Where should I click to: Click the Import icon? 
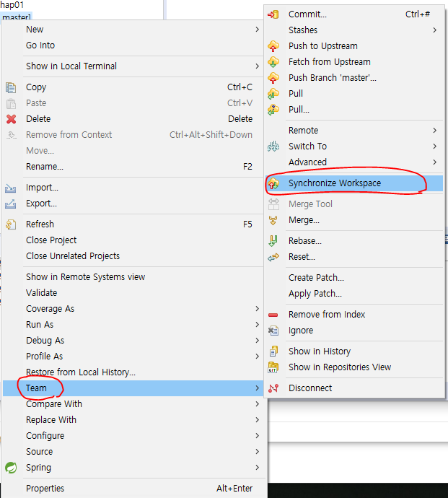11,188
